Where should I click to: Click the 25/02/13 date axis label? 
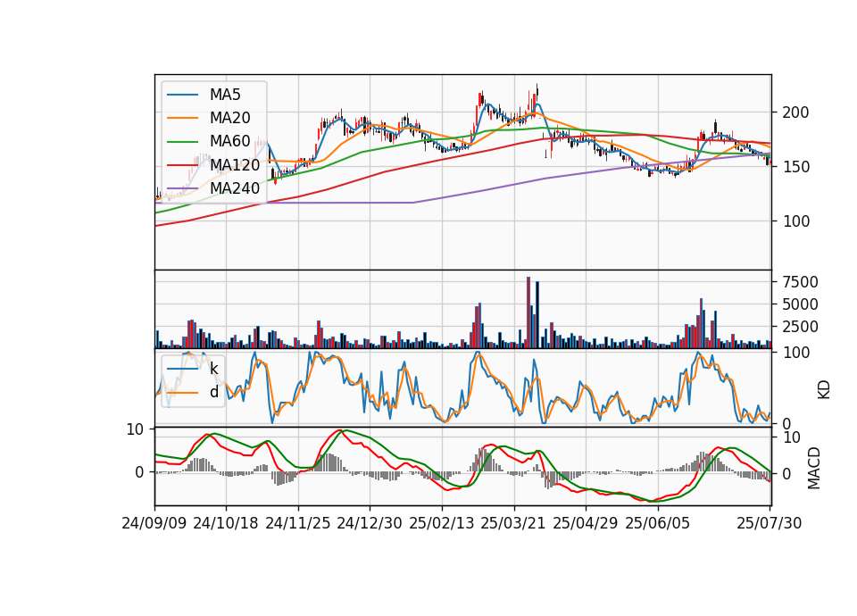tap(442, 523)
